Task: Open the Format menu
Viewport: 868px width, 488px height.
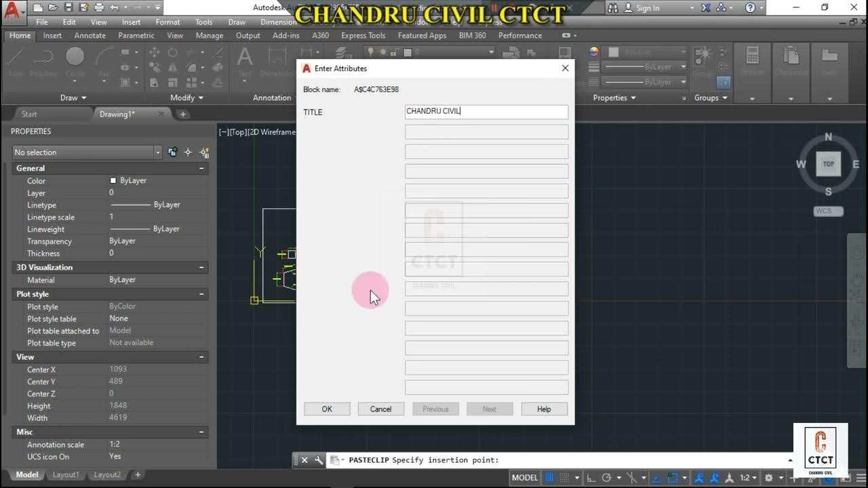Action: tap(167, 22)
